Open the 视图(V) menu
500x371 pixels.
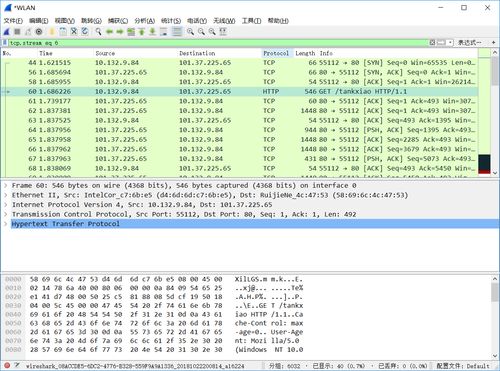coord(65,21)
